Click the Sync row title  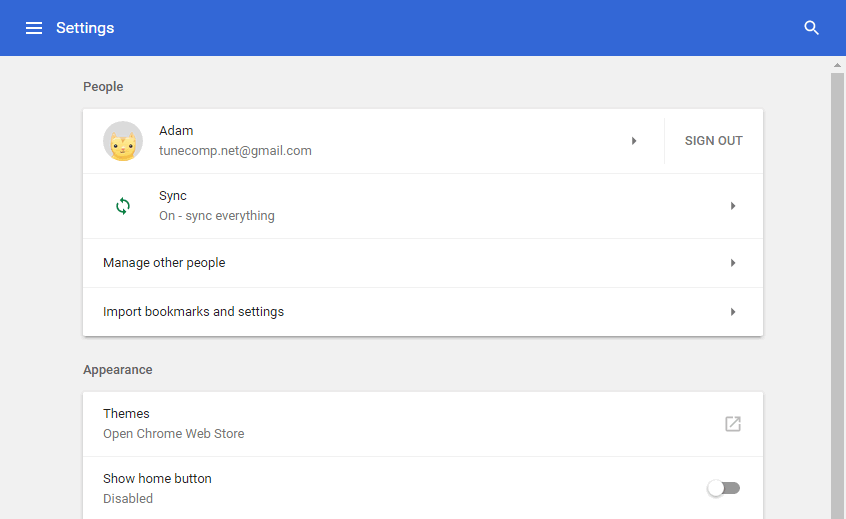[x=173, y=196]
